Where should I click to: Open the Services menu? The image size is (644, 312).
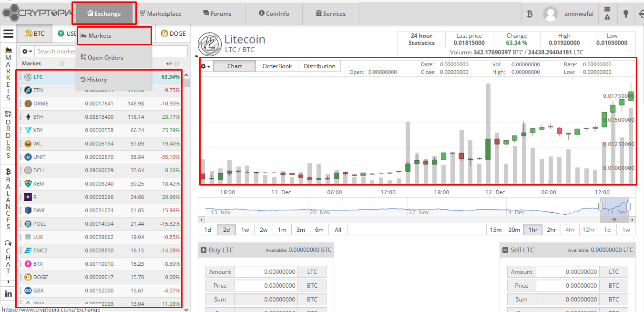pyautogui.click(x=331, y=13)
